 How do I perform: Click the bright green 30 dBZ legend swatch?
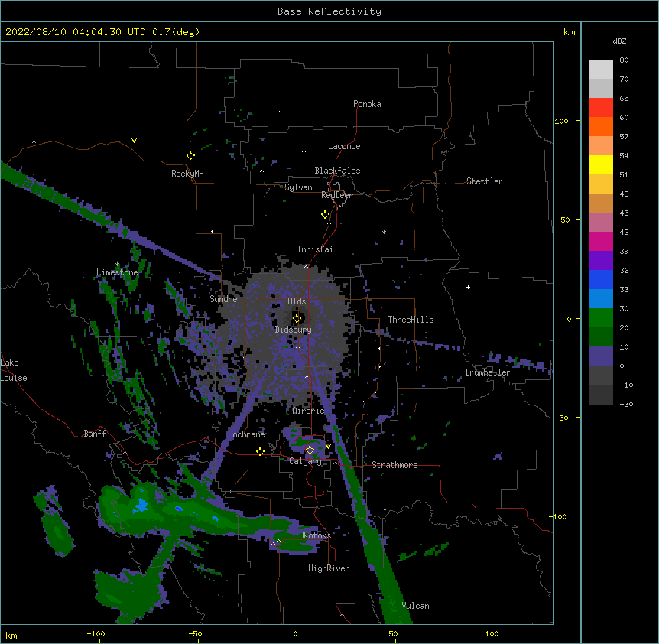click(x=601, y=318)
